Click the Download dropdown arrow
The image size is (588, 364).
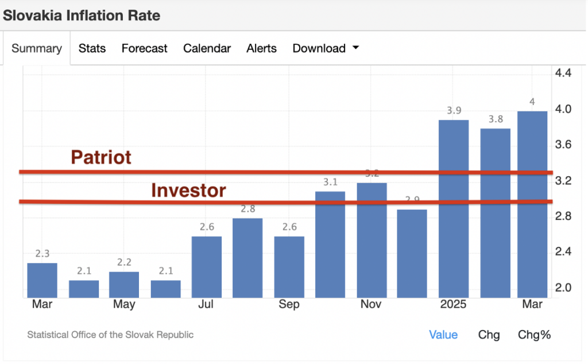point(355,49)
